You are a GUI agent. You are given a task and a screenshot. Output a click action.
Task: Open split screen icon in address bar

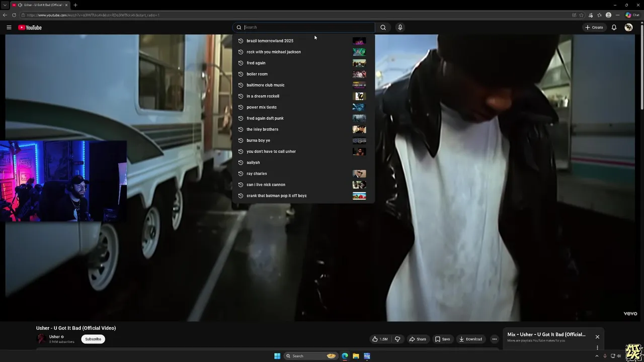tap(574, 15)
